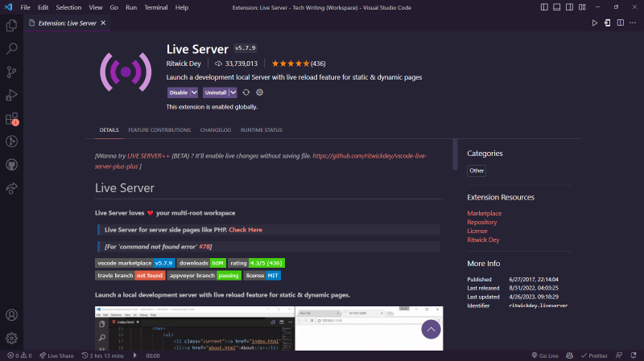The height and width of the screenshot is (361, 644).
Task: Click the Other category tag
Action: coord(477,170)
